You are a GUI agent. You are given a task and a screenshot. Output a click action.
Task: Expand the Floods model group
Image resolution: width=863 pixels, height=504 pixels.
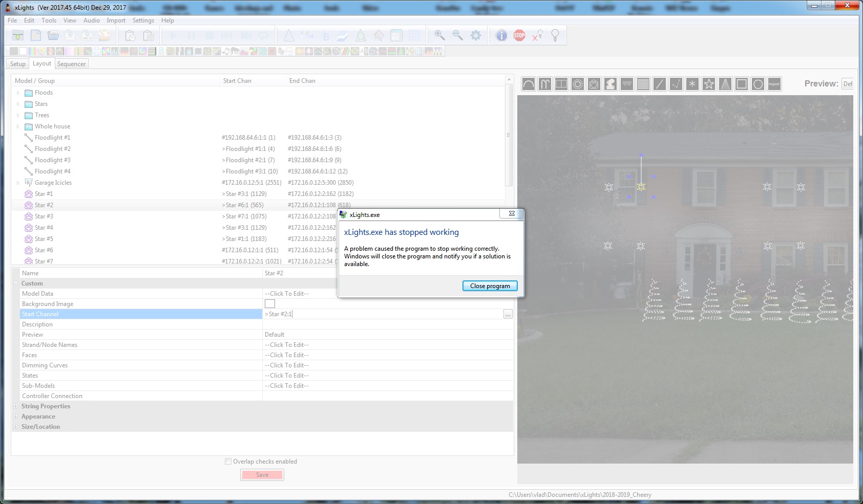[x=19, y=93]
